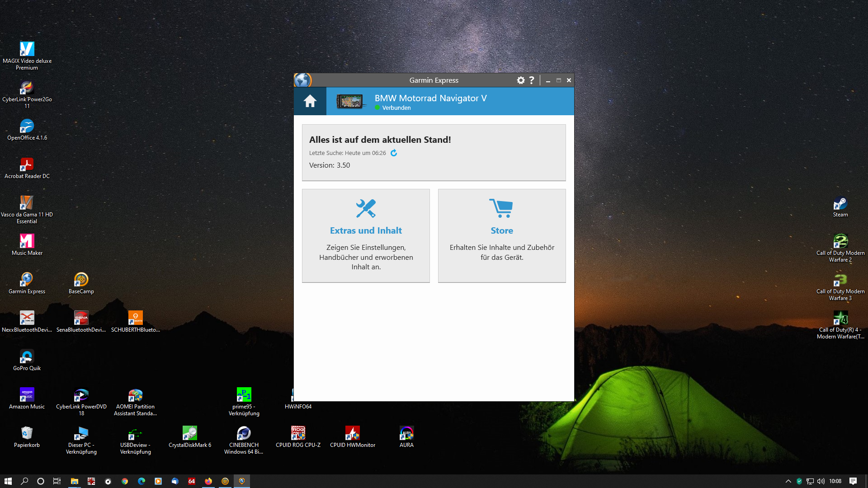Click the BMW Navigator device thumbnail
The image size is (868, 488).
(350, 102)
